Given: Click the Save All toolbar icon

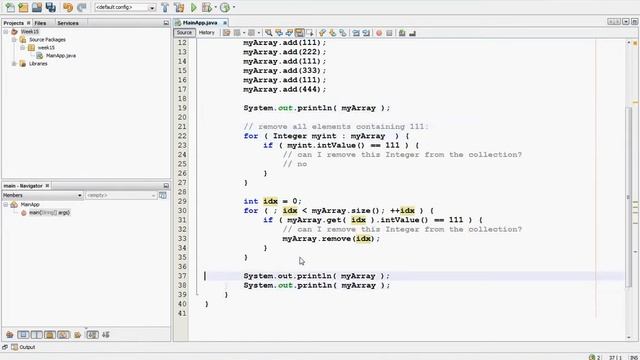Looking at the screenshot, I should [51, 7].
